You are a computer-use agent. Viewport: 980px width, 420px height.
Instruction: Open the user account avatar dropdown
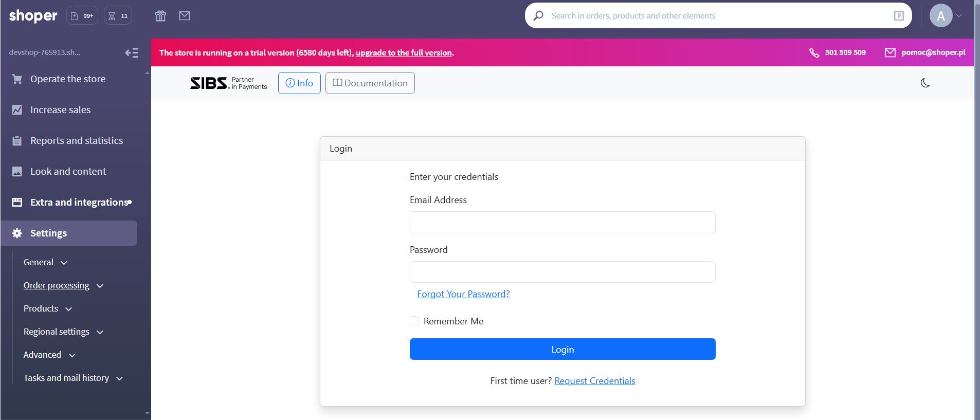[x=945, y=16]
